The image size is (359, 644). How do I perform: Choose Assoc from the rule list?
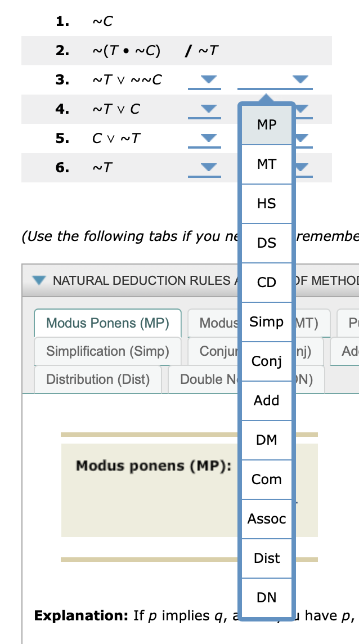click(266, 518)
